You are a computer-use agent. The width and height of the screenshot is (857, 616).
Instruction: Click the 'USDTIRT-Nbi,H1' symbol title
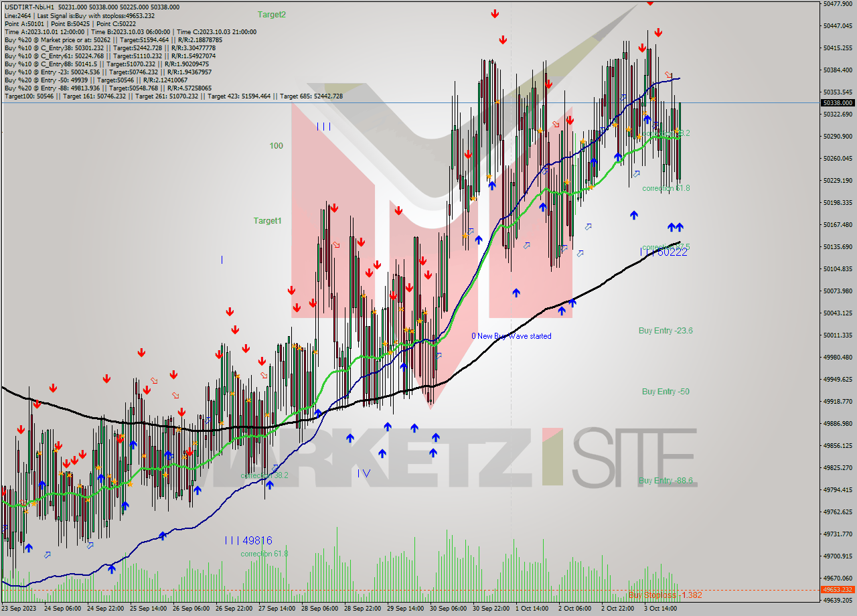point(31,6)
